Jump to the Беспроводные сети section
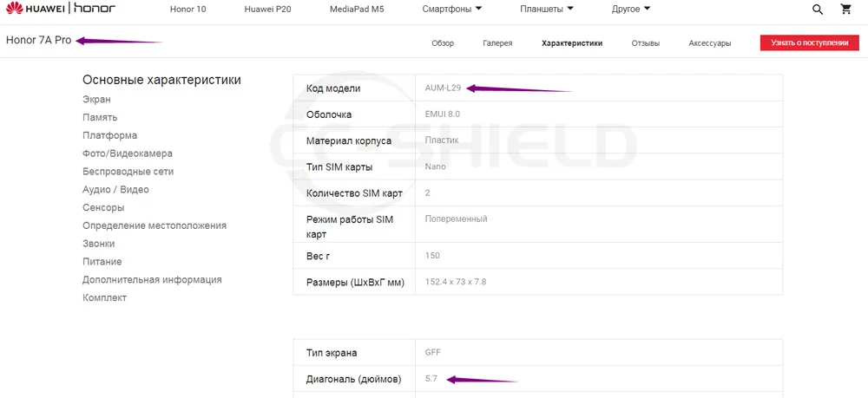This screenshot has width=868, height=398. 128,172
